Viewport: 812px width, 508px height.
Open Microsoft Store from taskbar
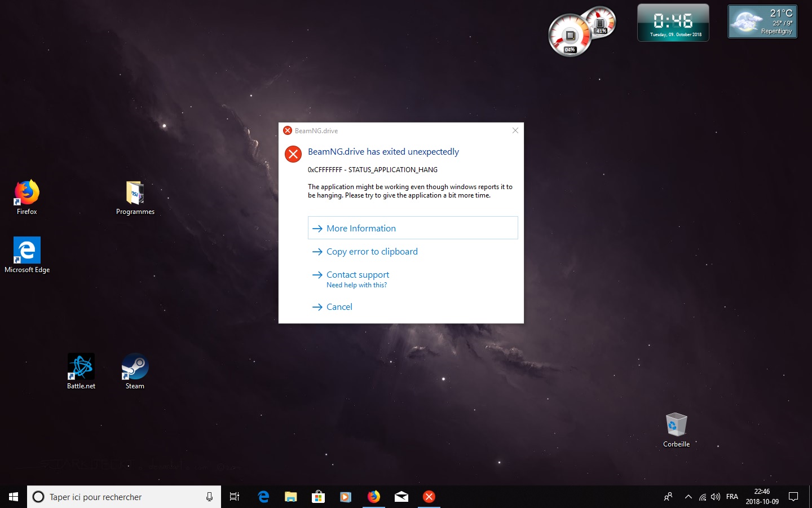coord(318,497)
